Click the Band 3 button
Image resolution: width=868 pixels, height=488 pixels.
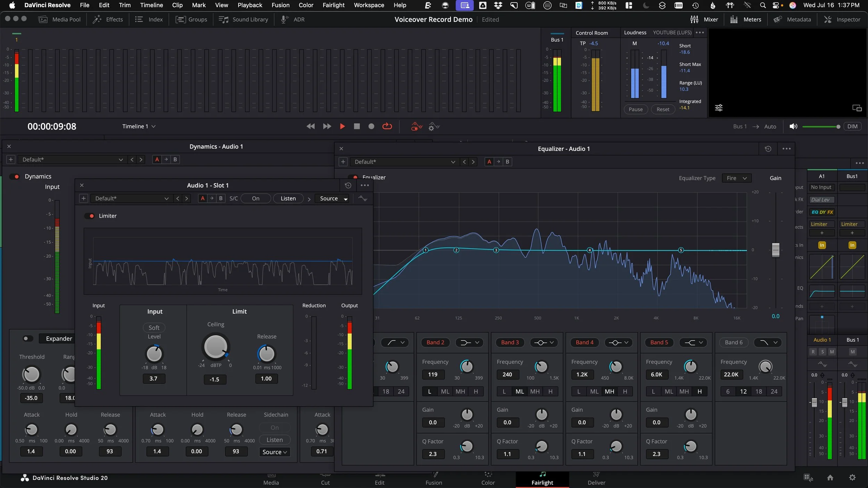click(x=510, y=343)
